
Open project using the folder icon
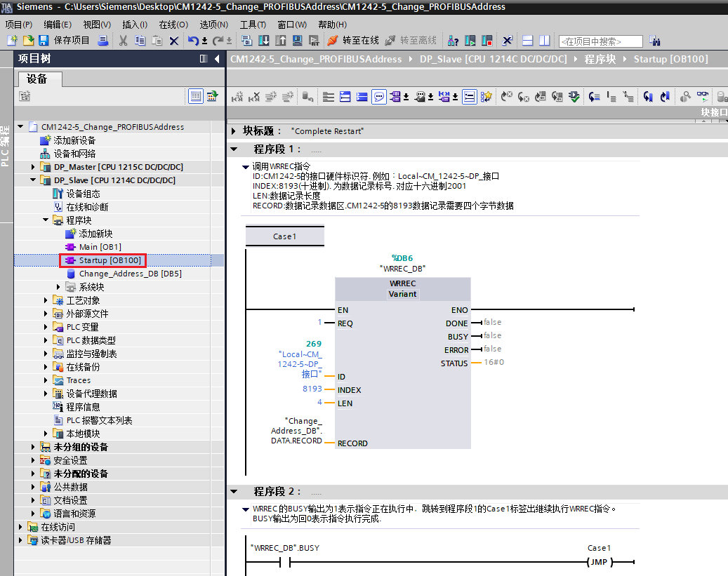28,41
